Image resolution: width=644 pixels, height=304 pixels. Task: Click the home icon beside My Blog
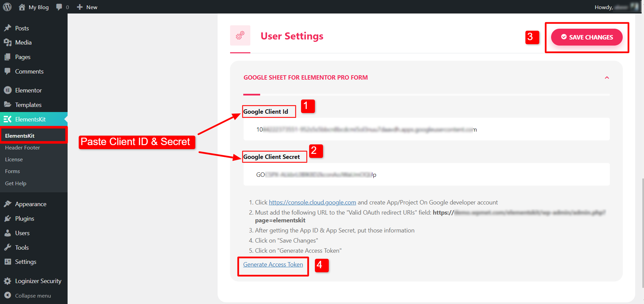pyautogui.click(x=22, y=7)
